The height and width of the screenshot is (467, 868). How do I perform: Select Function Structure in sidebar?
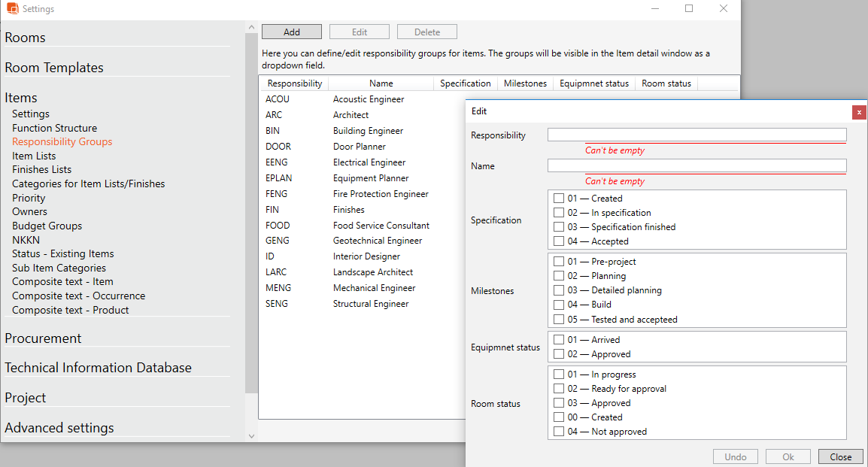54,128
